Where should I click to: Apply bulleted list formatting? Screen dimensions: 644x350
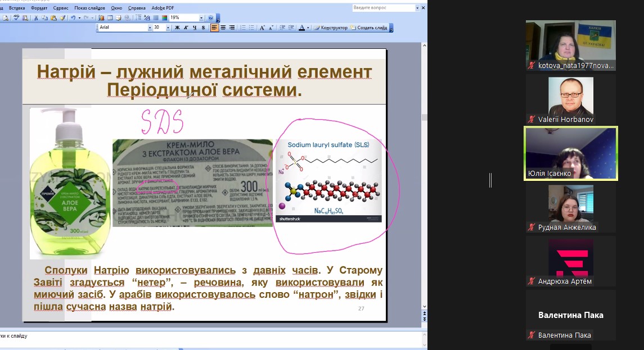(251, 28)
